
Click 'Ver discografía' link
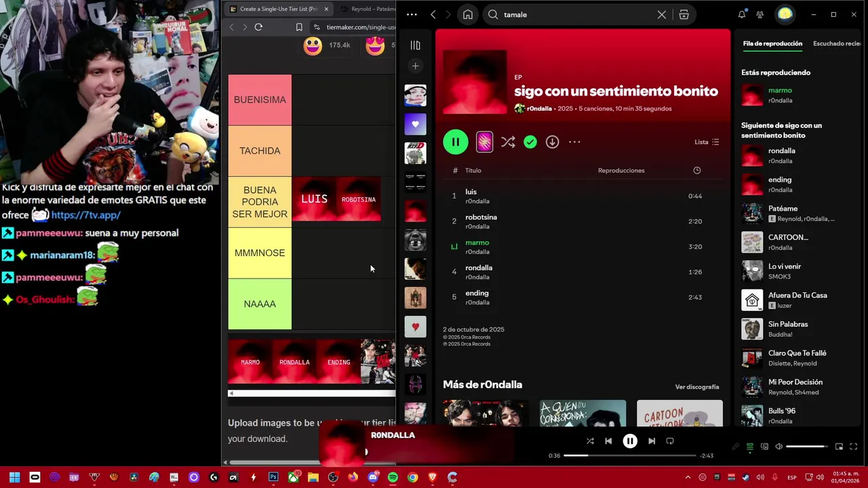697,387
